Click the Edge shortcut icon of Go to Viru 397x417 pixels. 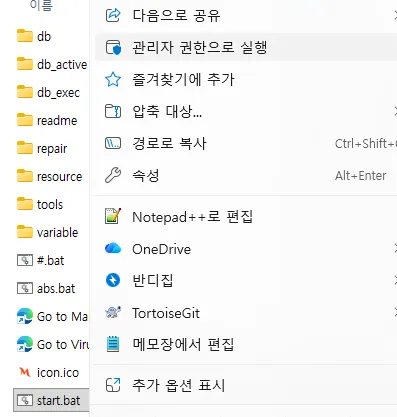click(x=25, y=344)
